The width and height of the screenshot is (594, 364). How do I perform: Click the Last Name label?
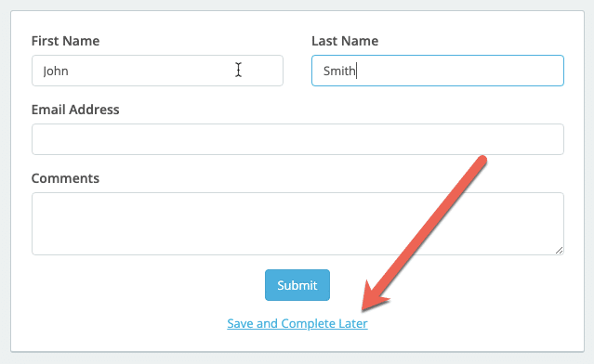coord(345,41)
